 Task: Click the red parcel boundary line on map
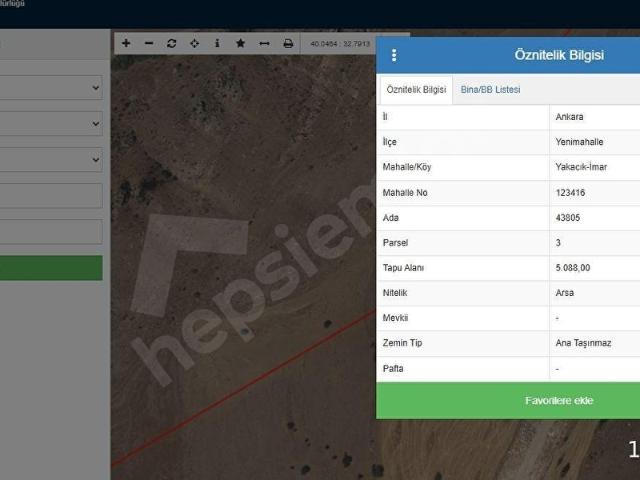245,387
